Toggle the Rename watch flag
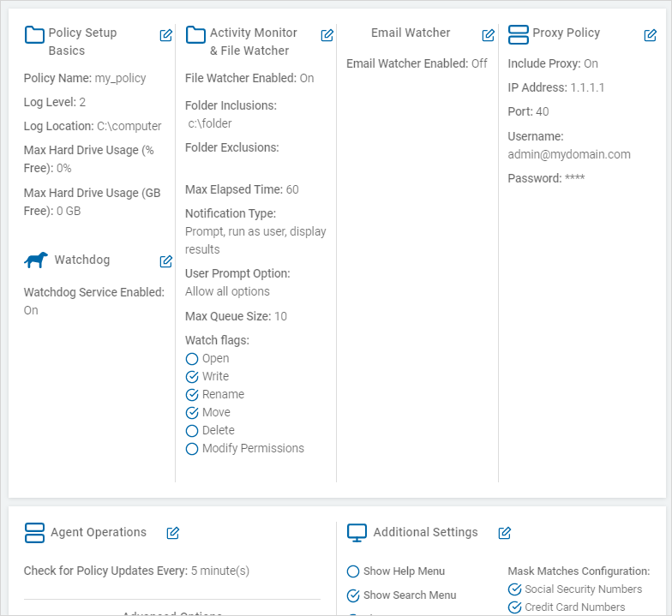672x616 pixels. pos(192,395)
